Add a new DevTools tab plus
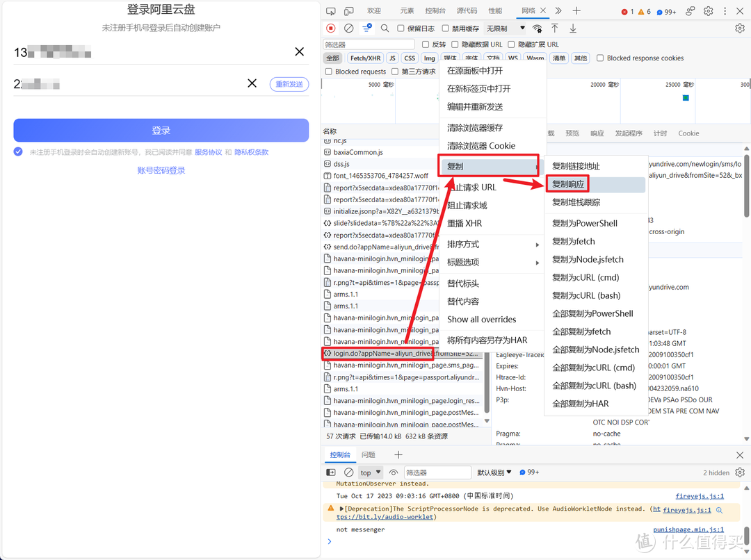Viewport: 751px width, 560px height. click(576, 10)
